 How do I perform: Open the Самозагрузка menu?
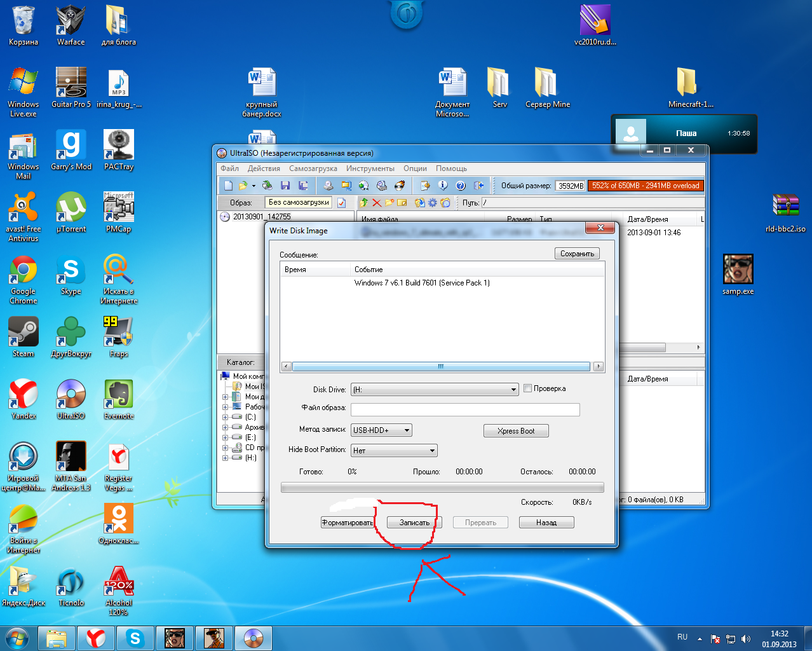(x=313, y=168)
